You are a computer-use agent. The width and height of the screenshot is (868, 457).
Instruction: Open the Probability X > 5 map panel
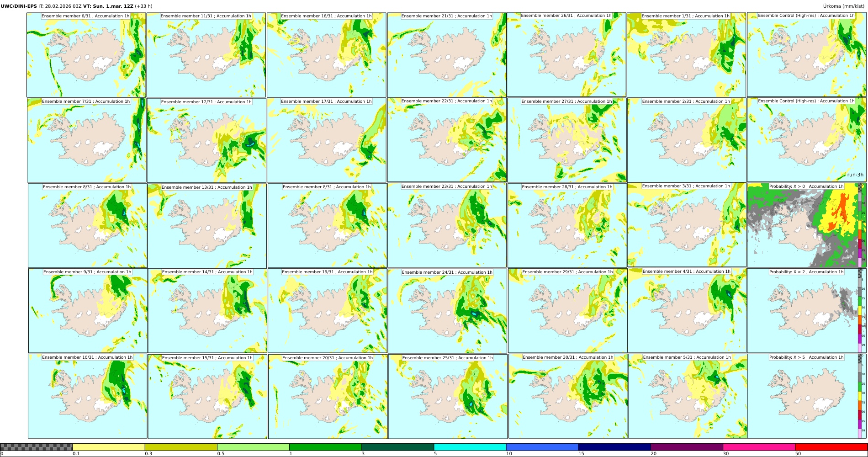click(807, 396)
